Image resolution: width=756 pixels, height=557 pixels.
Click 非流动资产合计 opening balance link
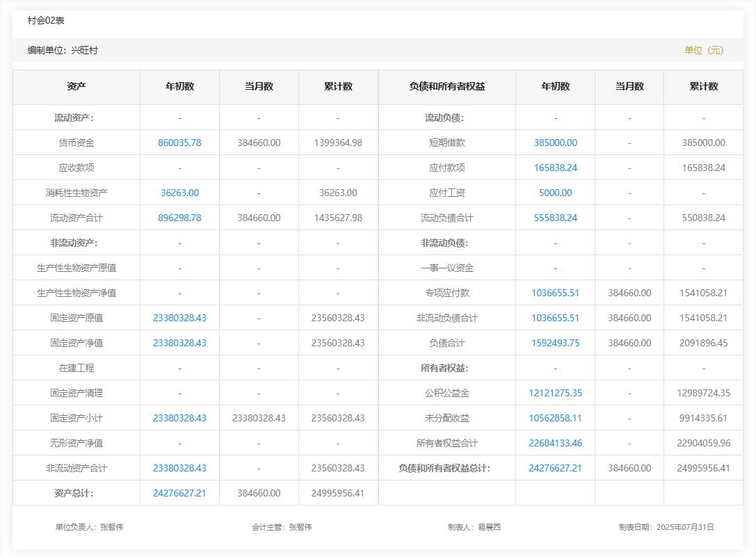[179, 468]
